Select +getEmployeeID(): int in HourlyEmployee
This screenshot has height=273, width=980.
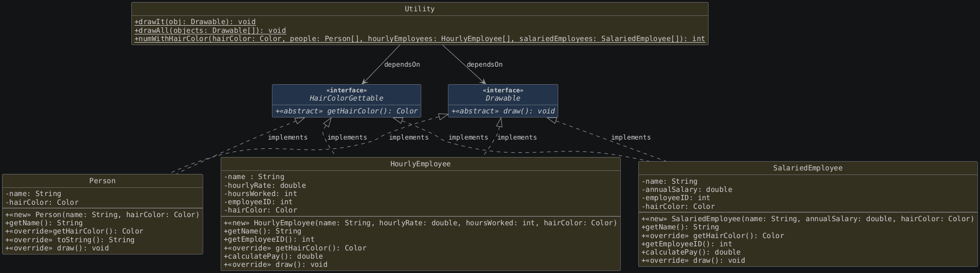pos(269,239)
